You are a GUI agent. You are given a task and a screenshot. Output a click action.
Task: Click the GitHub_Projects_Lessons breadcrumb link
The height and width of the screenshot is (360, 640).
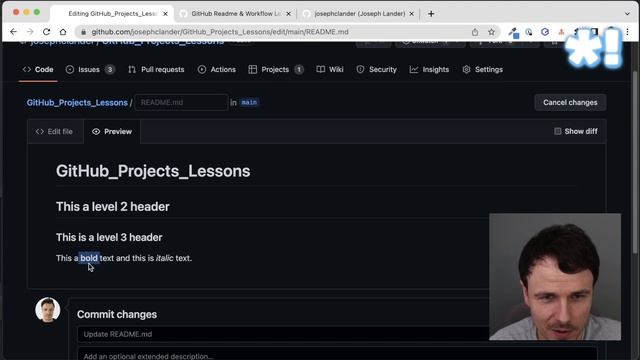[77, 102]
